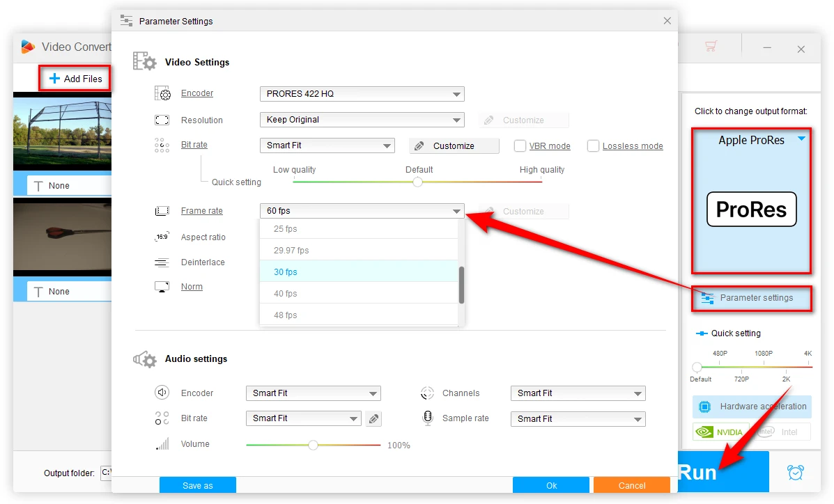
Task: Click the Save as button
Action: [x=198, y=485]
